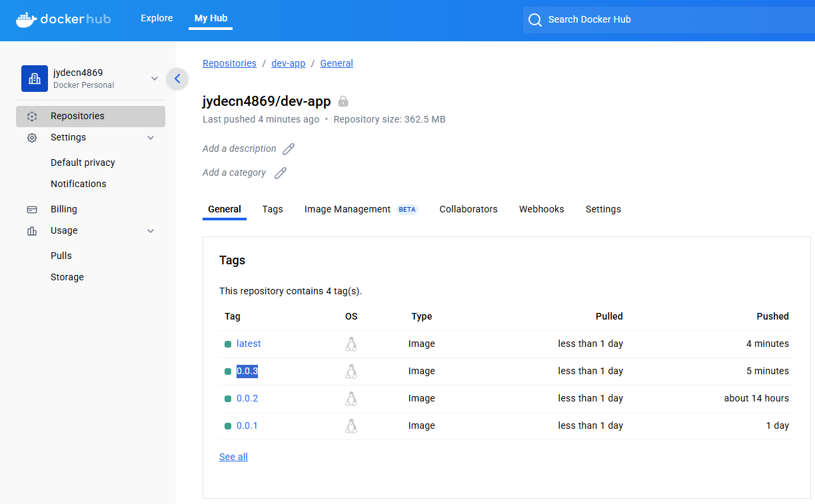
Task: Switch to the repository Settings tab
Action: (603, 209)
